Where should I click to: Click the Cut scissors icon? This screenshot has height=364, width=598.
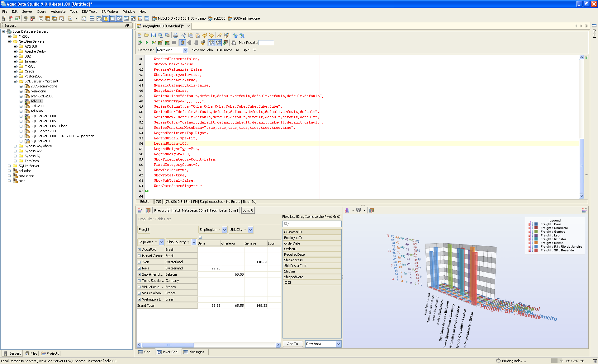click(x=184, y=35)
